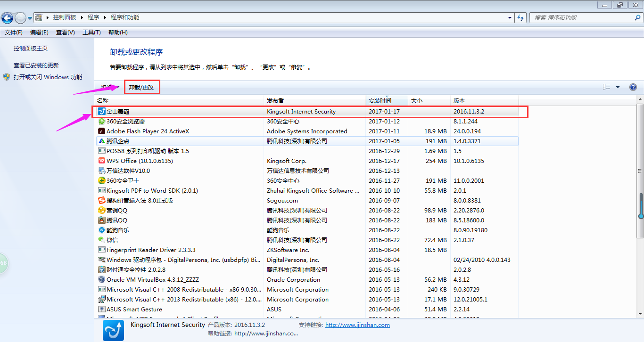Click the 搜狗拼音输入法 icon
Viewport: 644px width, 342px height.
coord(101,201)
